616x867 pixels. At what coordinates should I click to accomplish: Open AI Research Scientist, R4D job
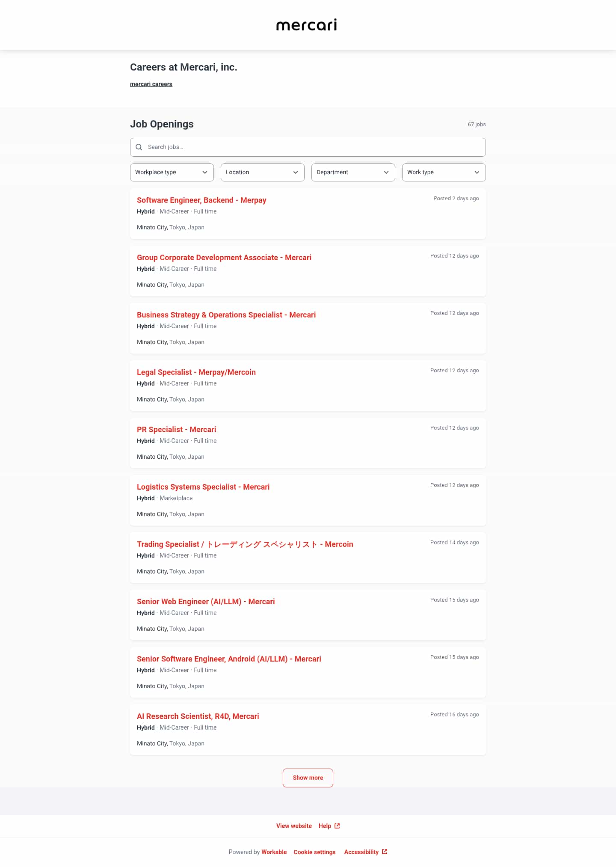pos(198,716)
